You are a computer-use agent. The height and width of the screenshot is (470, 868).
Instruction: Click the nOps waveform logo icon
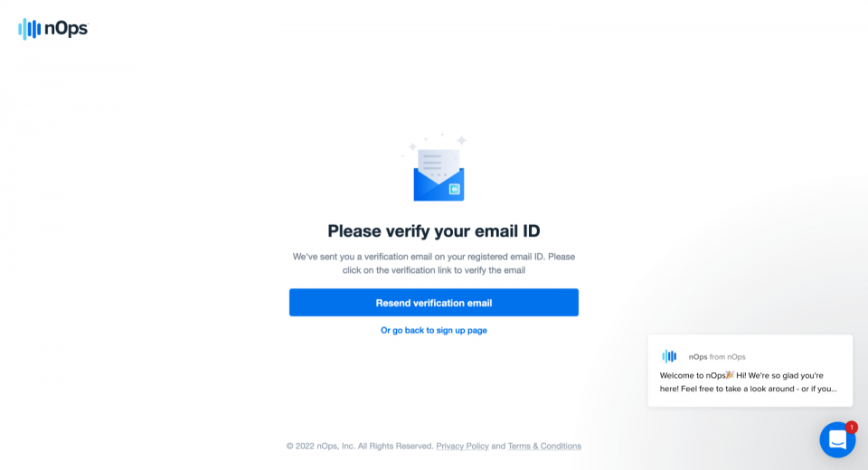[x=29, y=29]
